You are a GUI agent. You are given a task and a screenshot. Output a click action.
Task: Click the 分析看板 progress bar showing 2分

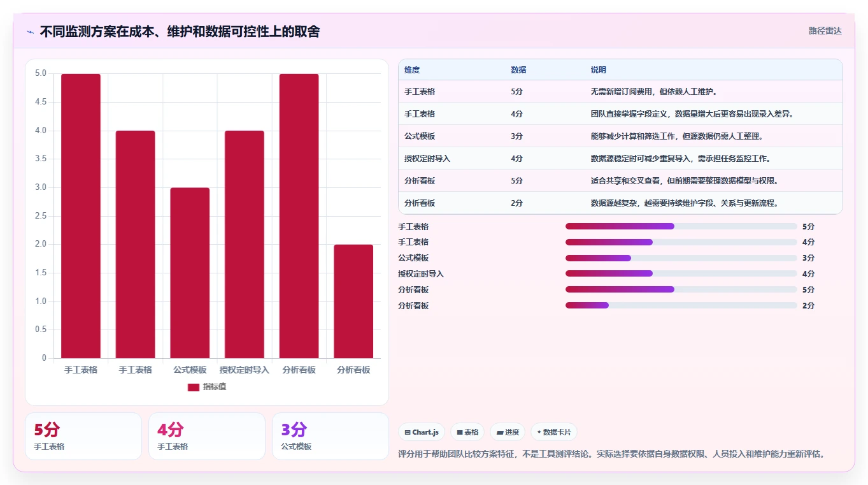click(681, 305)
